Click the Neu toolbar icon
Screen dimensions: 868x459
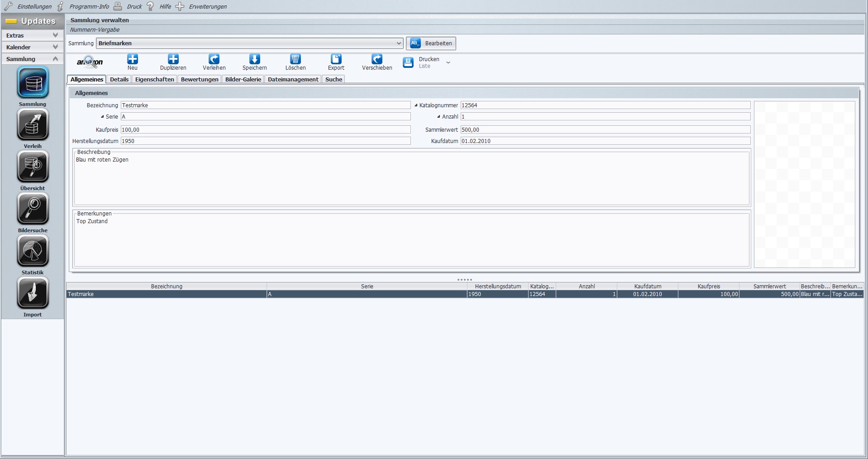click(132, 59)
